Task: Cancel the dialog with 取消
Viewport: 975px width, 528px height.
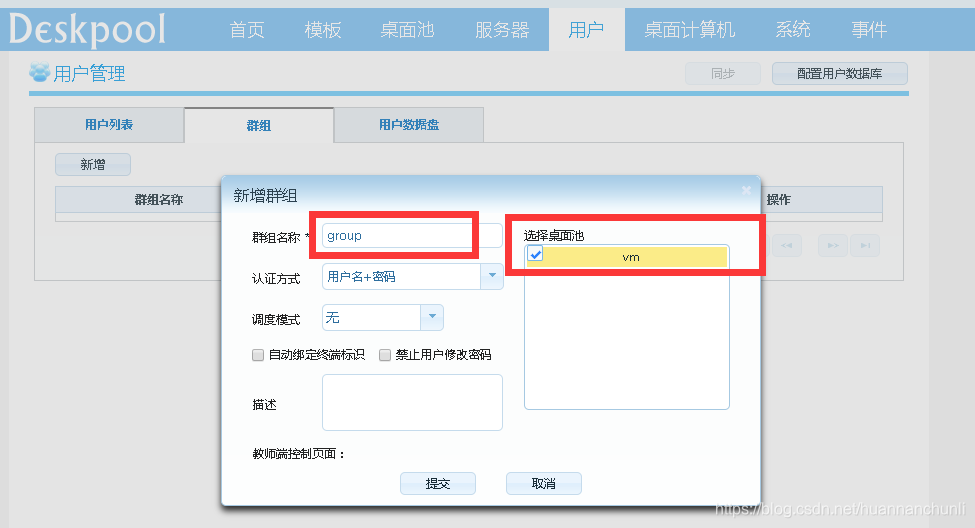Action: (x=543, y=483)
